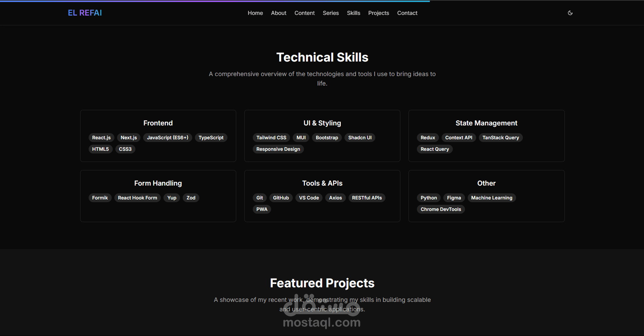Screen dimensions: 644x336
Task: Click Featured Projects heading
Action: point(322,283)
